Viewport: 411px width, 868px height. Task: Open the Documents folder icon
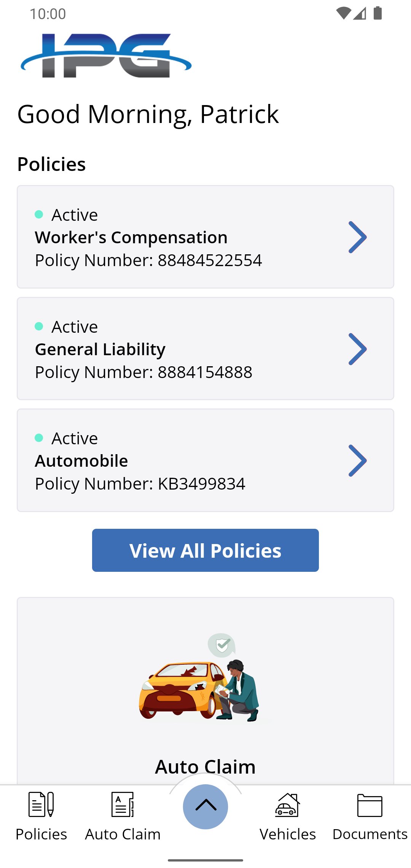coord(370,805)
